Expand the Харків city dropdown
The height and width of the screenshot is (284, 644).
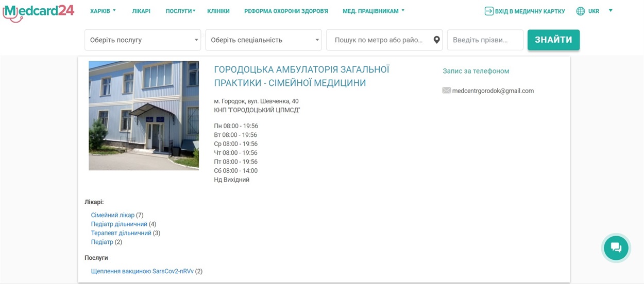(x=103, y=11)
